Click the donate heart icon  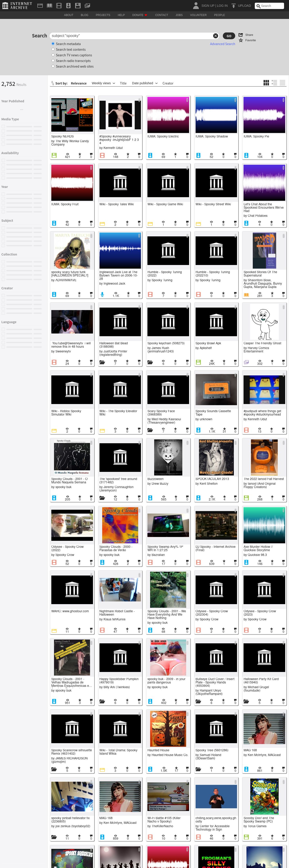pyautogui.click(x=146, y=15)
